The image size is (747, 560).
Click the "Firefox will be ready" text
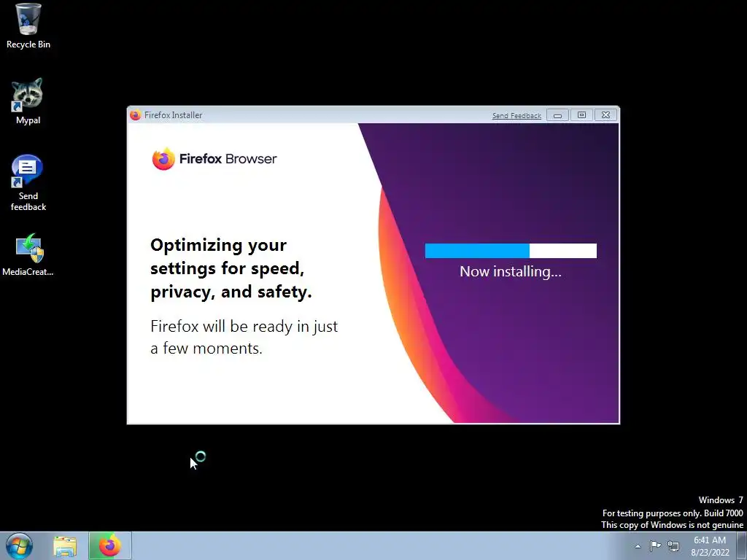click(244, 337)
